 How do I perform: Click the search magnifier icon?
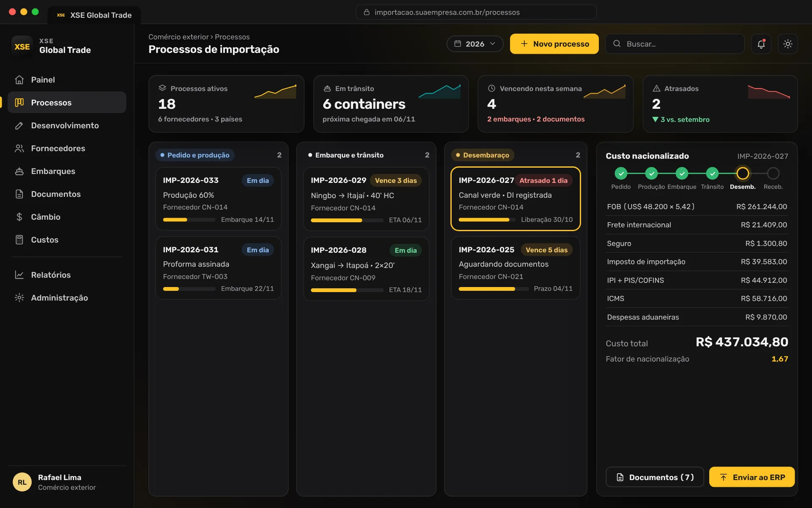[617, 44]
